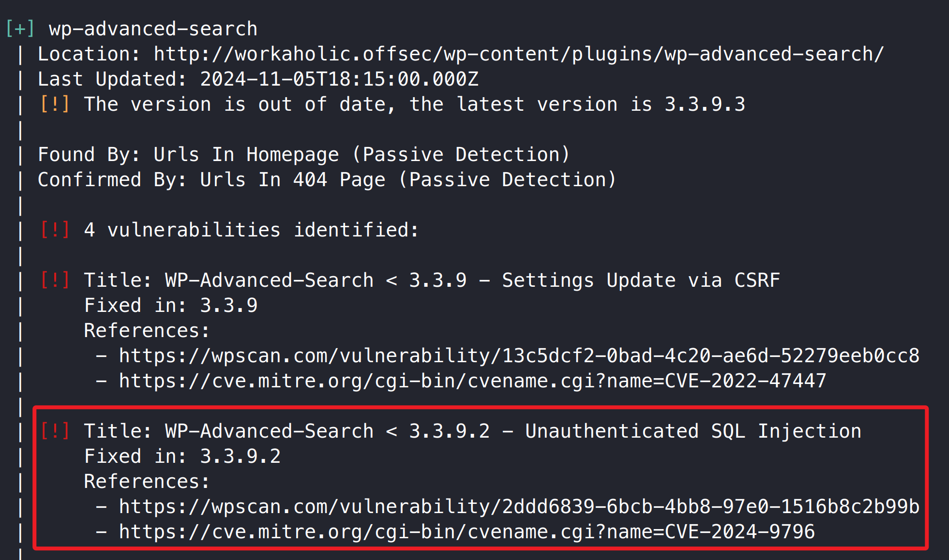Click the green [+] marker beside wp-advanced-search

point(20,29)
